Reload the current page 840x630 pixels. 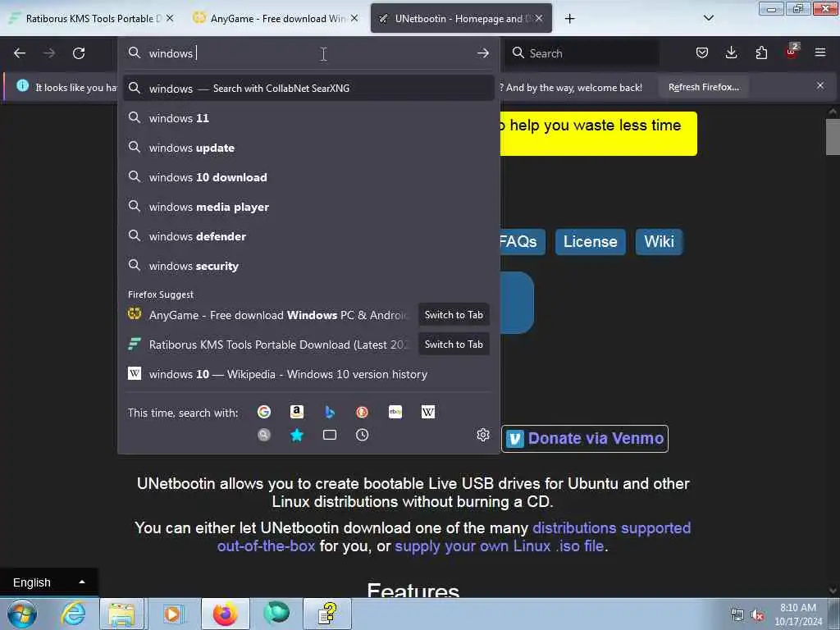tap(79, 53)
